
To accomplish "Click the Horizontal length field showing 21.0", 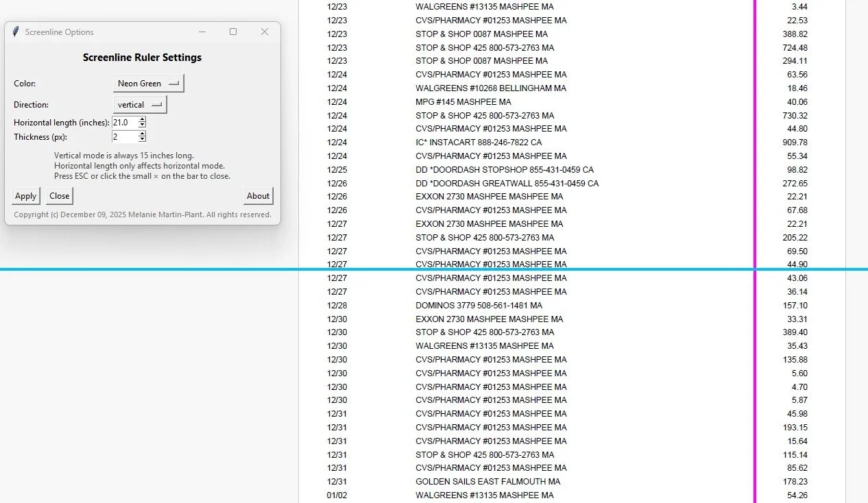I will [x=125, y=122].
